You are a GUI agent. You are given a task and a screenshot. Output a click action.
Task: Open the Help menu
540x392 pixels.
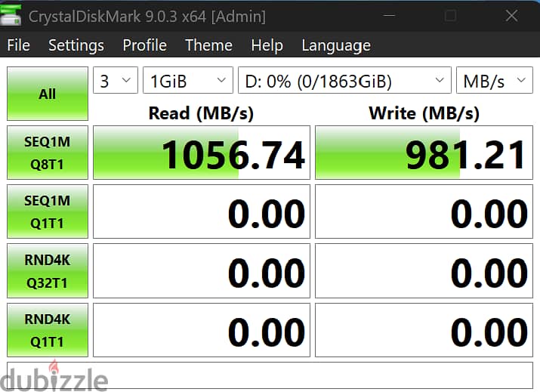pyautogui.click(x=267, y=45)
